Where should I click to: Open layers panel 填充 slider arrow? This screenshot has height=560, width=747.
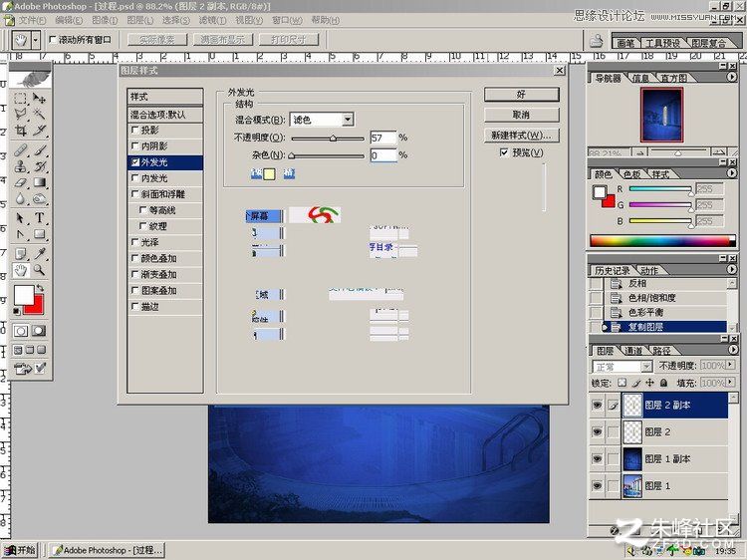click(x=730, y=383)
